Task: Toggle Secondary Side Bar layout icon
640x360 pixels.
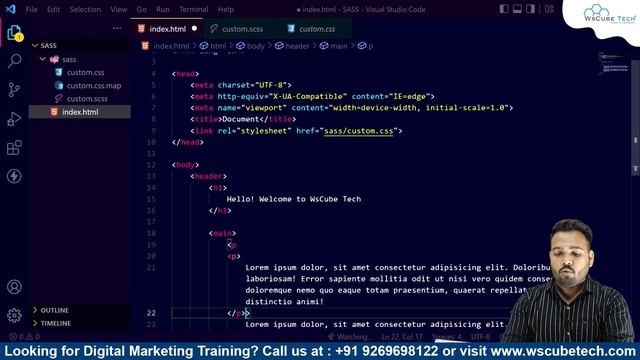Action: click(530, 9)
